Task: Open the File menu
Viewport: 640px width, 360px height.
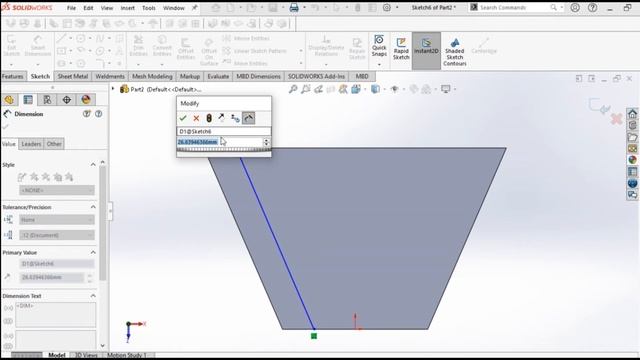Action: pyautogui.click(x=71, y=8)
